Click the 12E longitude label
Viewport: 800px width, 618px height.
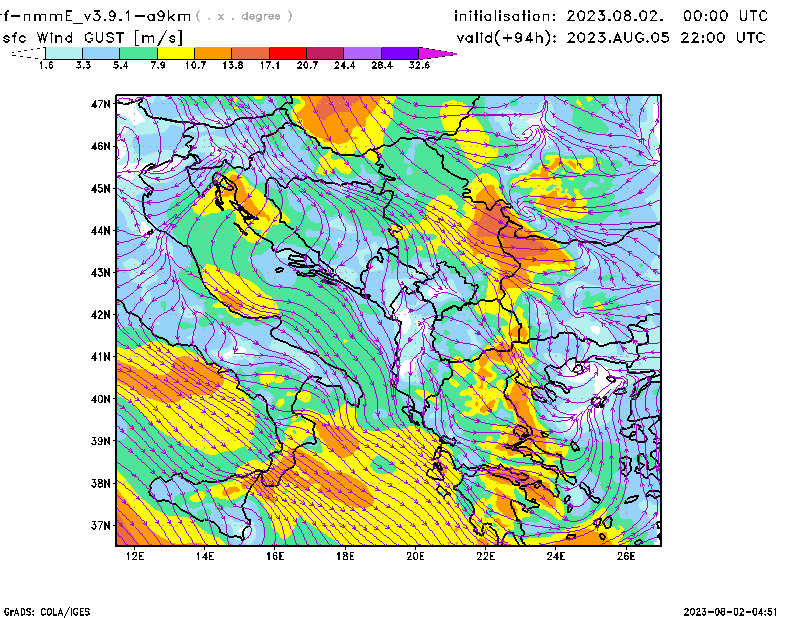coord(135,556)
